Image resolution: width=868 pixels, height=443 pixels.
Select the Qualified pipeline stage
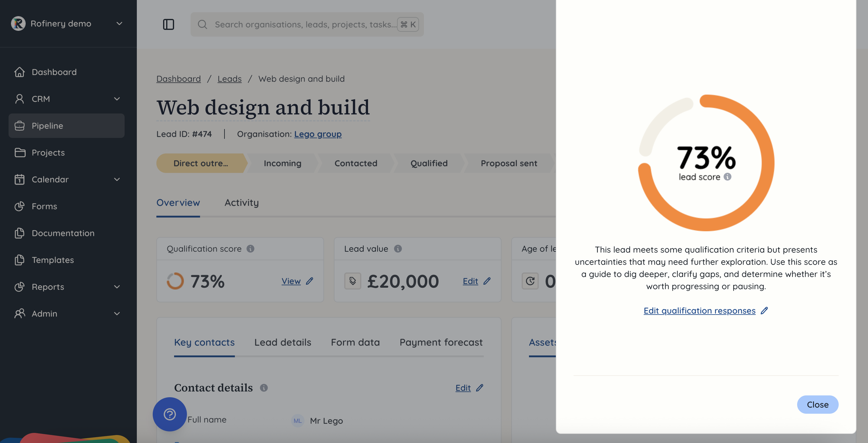pyautogui.click(x=429, y=163)
